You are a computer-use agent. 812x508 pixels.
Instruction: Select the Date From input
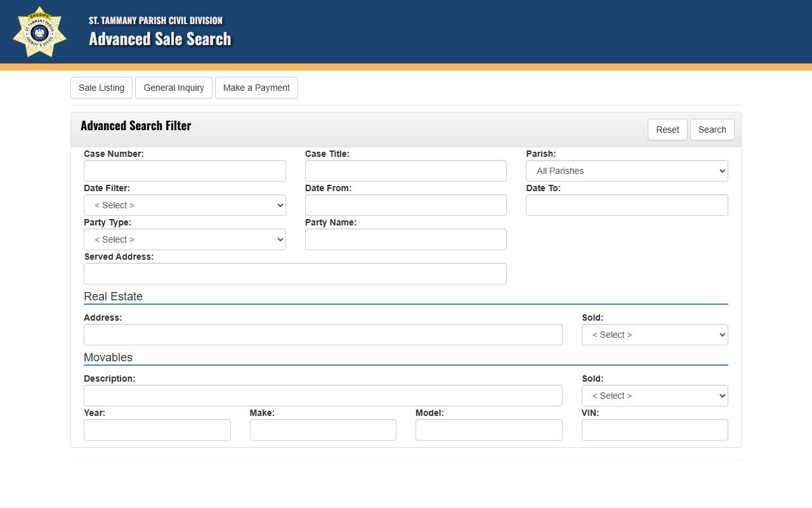(406, 205)
